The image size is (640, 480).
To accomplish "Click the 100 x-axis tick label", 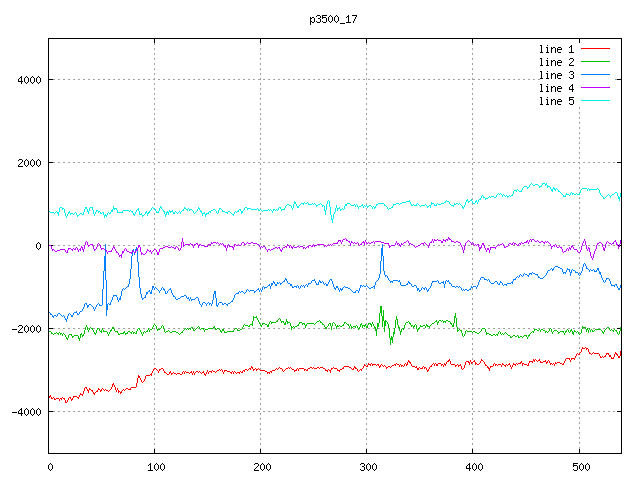I will tap(155, 466).
